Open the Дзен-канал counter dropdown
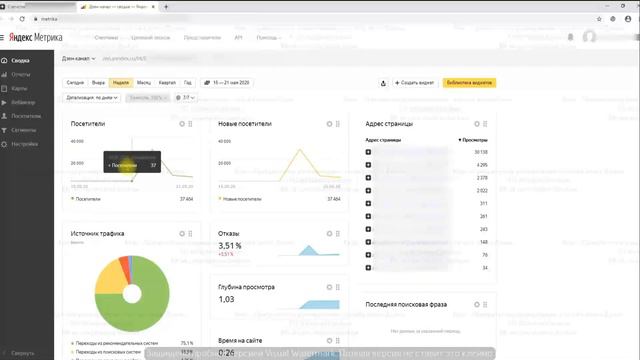Image resolution: width=640 pixels, height=360 pixels. coord(78,58)
